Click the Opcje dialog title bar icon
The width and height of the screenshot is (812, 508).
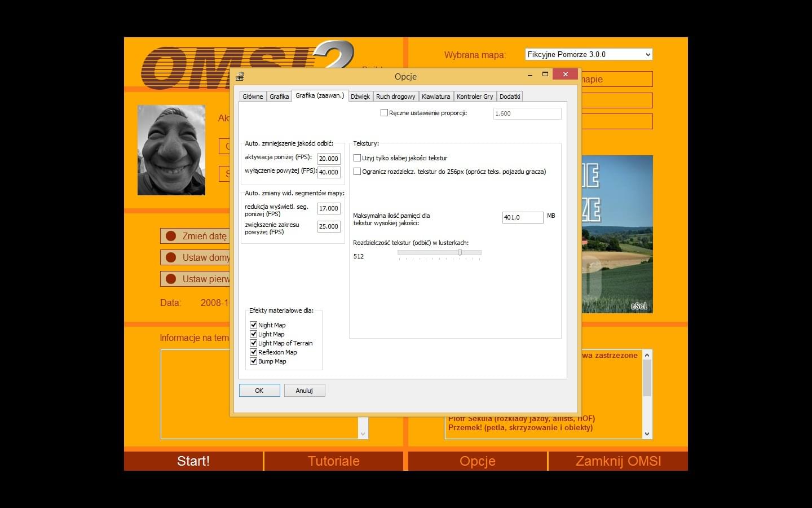[x=240, y=76]
